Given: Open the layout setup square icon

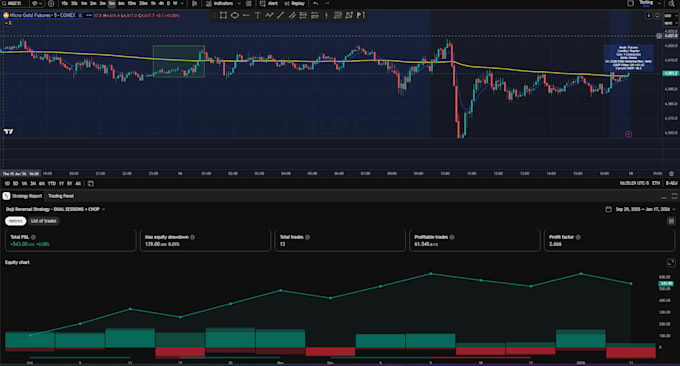Looking at the screenshot, I should click(x=630, y=3).
